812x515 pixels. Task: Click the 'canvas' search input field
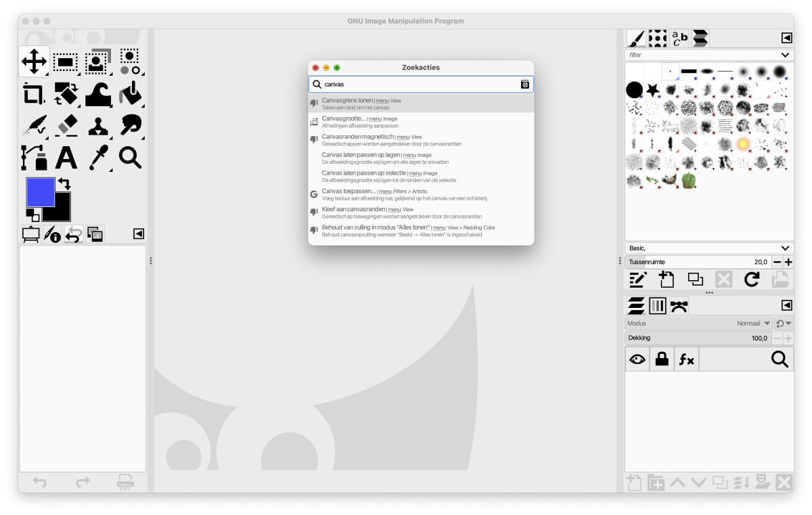click(416, 85)
